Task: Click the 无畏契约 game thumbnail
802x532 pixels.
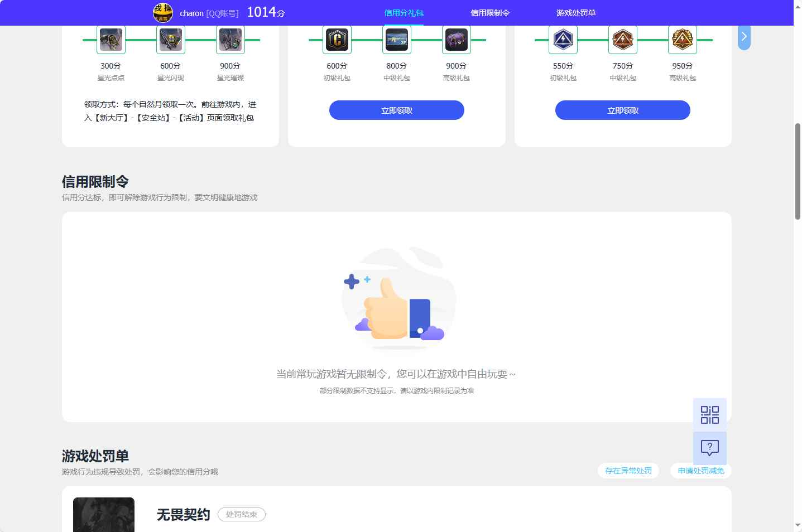Action: click(104, 515)
